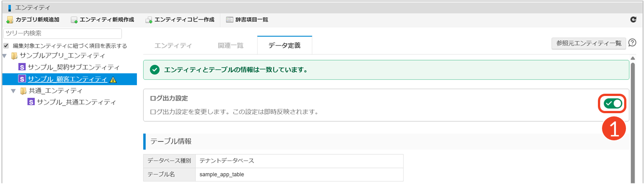Toggle the ログ出力設定 switch off
The height and width of the screenshot is (187, 644).
pos(612,104)
